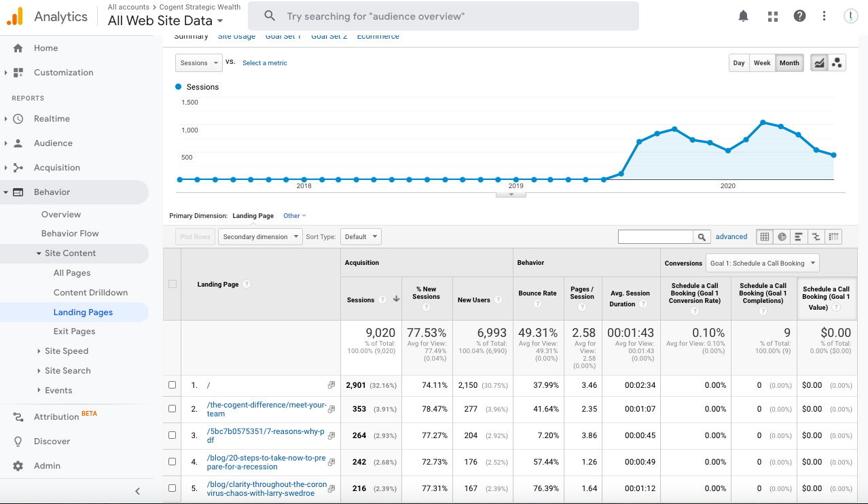The height and width of the screenshot is (504, 868).
Task: Open the Sessions metric dropdown
Action: point(198,62)
